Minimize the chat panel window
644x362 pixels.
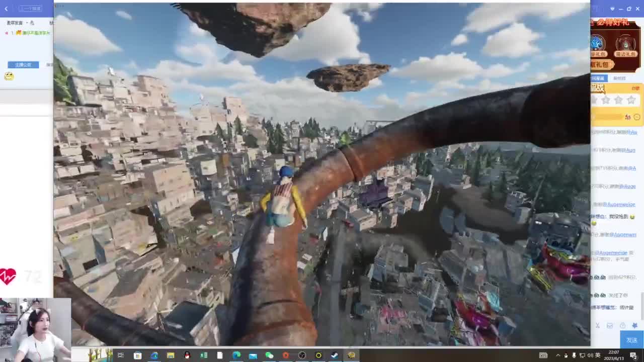(621, 9)
